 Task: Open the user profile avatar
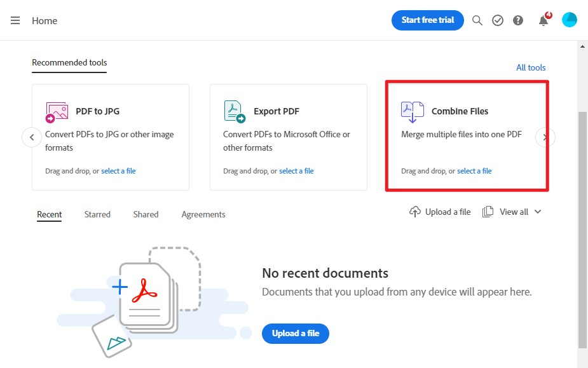click(x=569, y=20)
